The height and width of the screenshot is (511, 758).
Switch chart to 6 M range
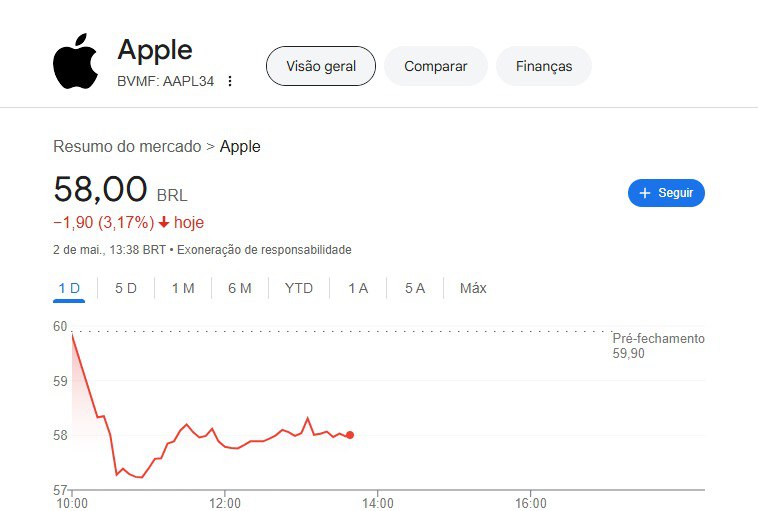(240, 289)
